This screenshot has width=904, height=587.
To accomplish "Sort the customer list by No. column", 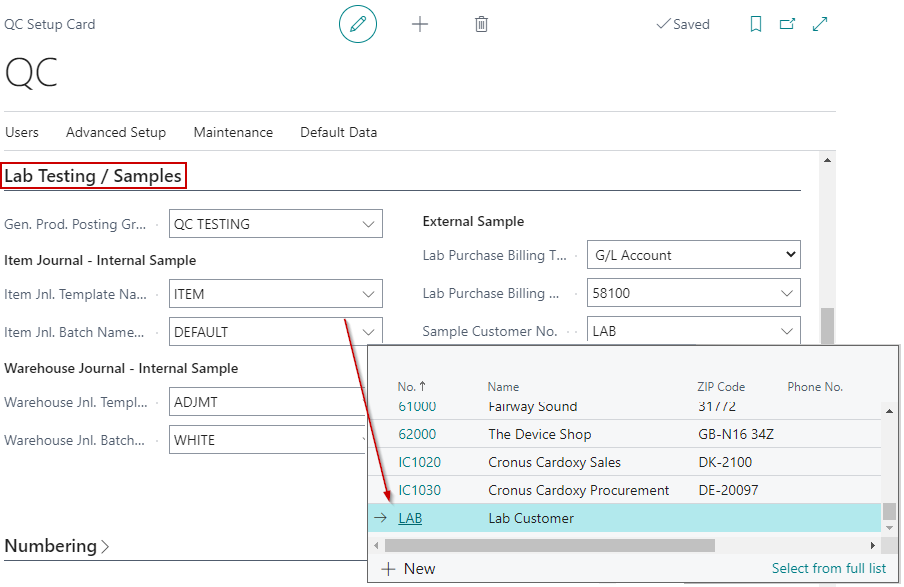I will [412, 386].
